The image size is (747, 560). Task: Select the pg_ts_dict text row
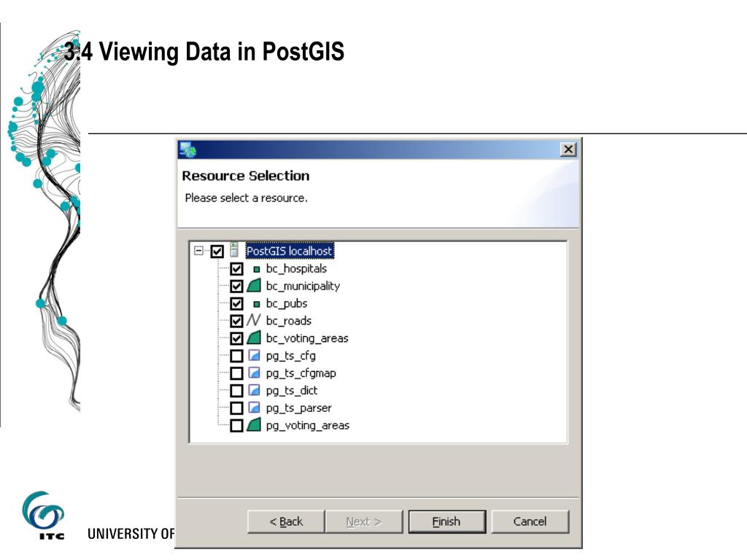point(292,391)
